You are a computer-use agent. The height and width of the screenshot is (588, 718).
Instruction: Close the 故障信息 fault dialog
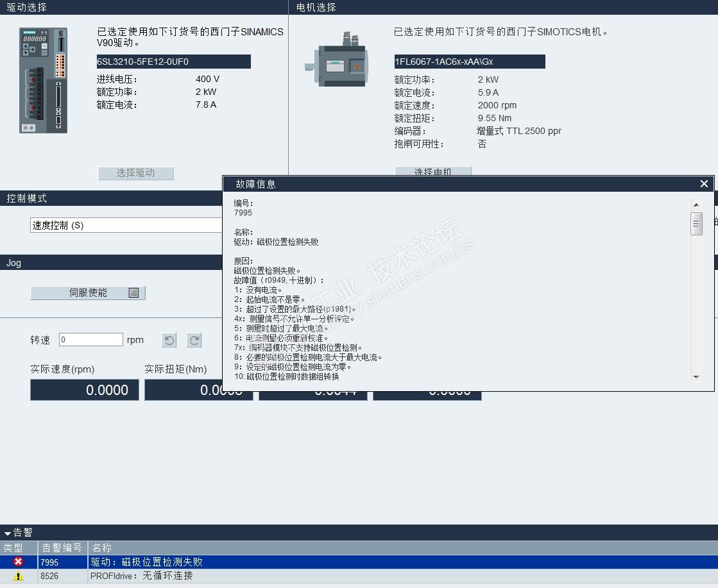coord(704,183)
